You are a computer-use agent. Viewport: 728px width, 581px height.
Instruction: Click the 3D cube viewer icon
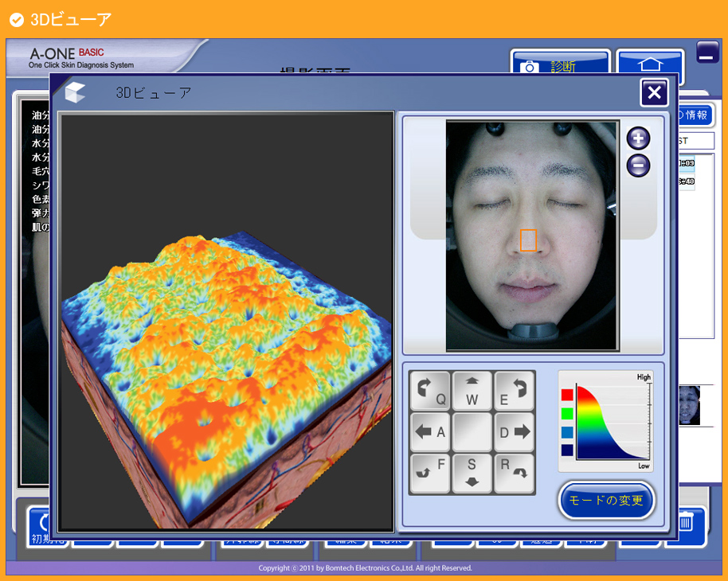tap(75, 92)
